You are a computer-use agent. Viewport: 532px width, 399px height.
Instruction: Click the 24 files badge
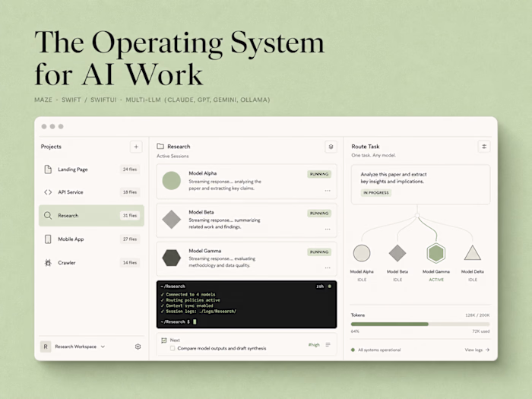tap(130, 169)
